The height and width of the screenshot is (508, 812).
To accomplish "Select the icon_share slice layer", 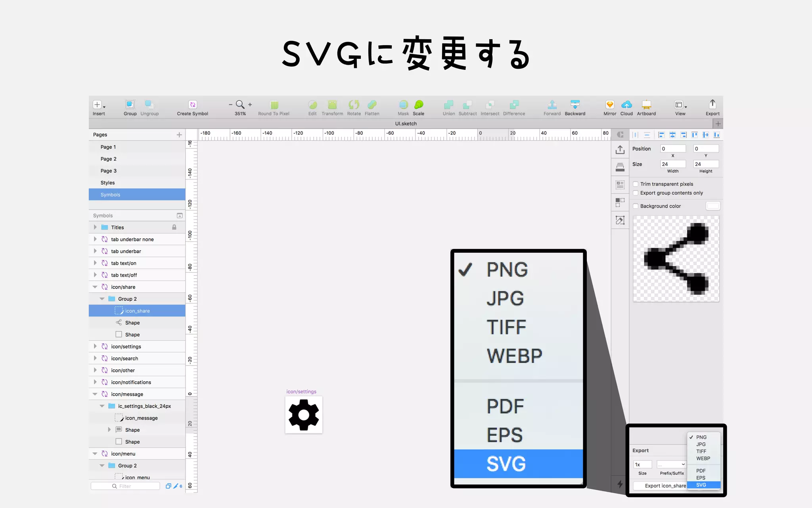I will [137, 311].
